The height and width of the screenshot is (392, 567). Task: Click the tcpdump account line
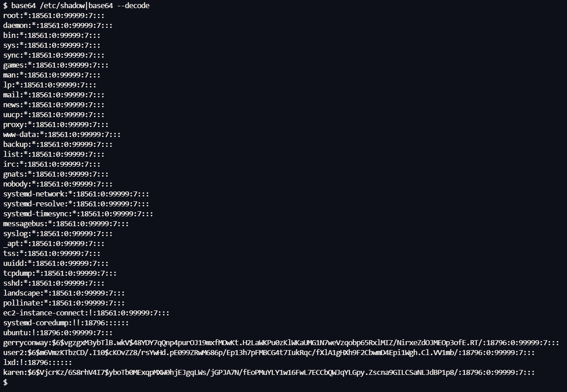pyautogui.click(x=60, y=273)
